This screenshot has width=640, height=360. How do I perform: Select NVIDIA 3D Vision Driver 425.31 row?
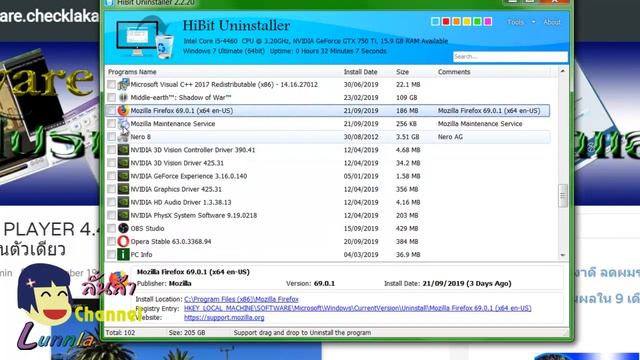[177, 163]
